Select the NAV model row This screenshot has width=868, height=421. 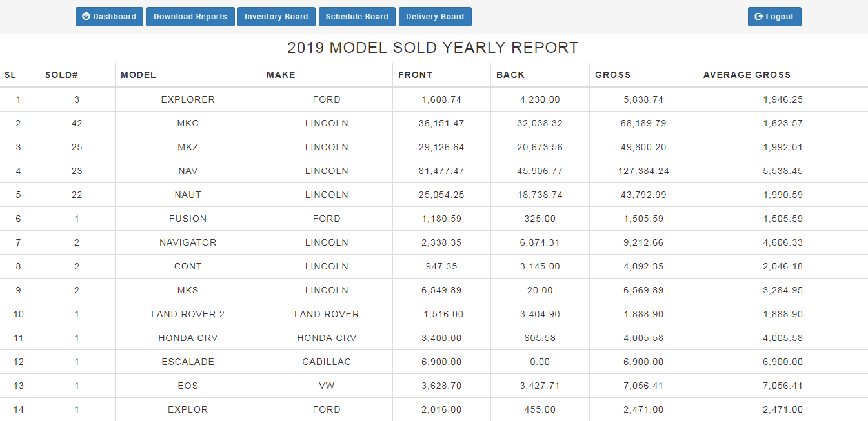click(x=188, y=171)
